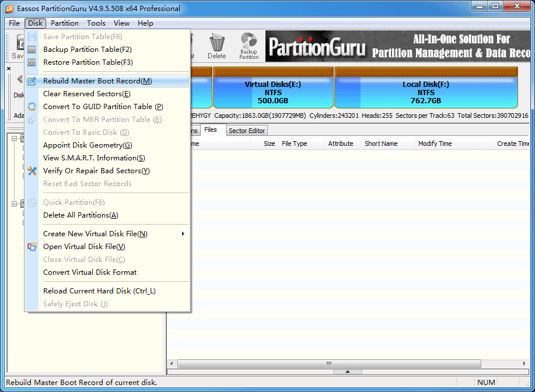
Task: Click the Verify Or Repair Bad Sectors tool icon
Action: tap(32, 171)
